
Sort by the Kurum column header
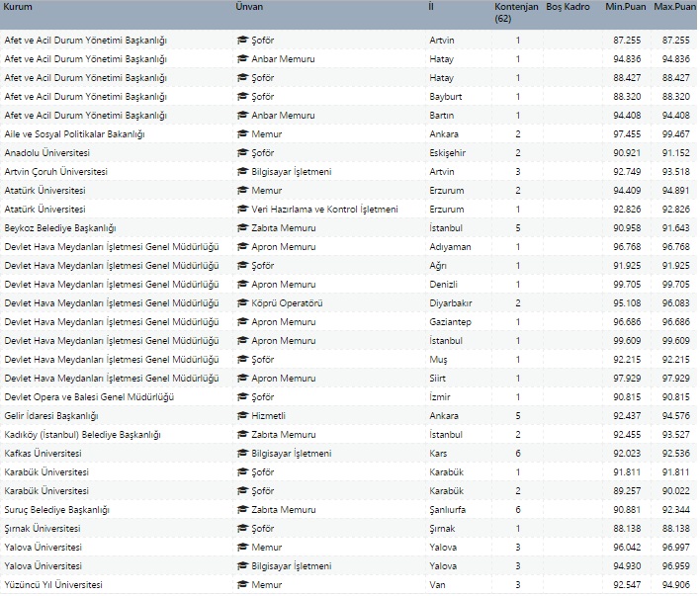point(18,7)
